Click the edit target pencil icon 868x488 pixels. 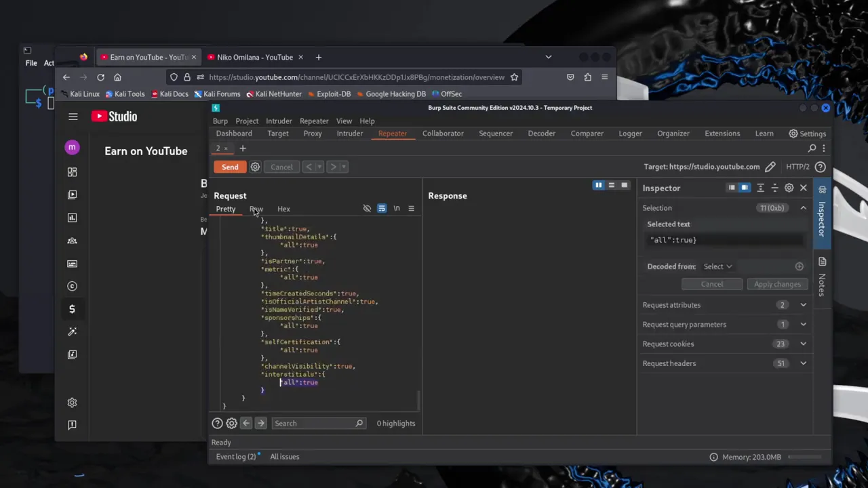point(770,167)
